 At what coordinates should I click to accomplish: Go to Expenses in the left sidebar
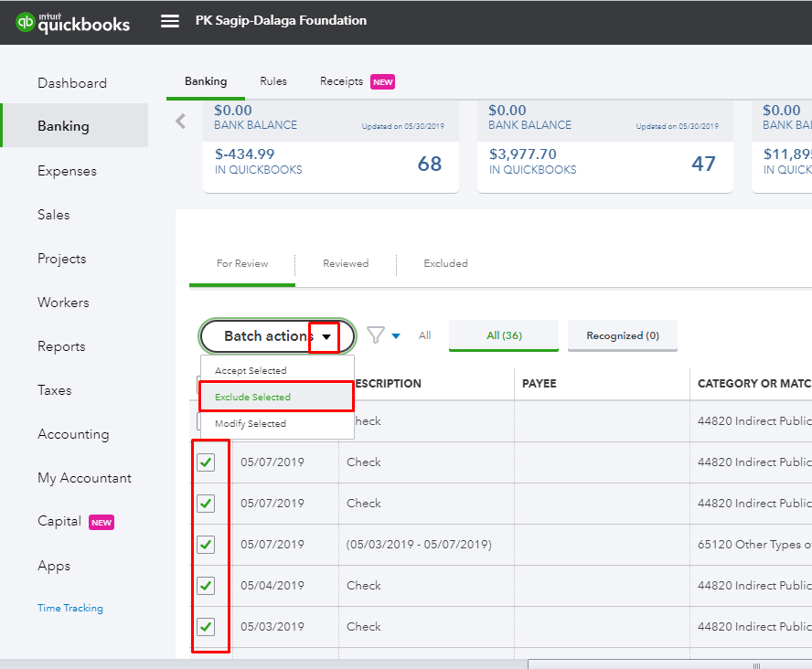click(67, 171)
